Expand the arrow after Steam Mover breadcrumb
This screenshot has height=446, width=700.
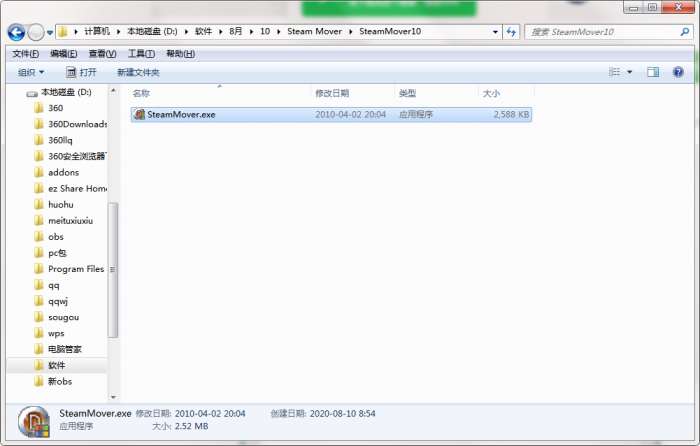pos(350,32)
